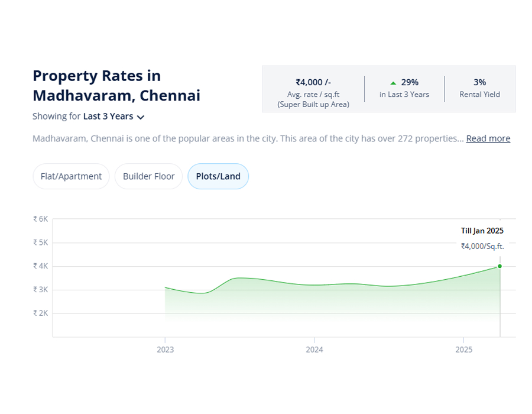The image size is (532, 414).
Task: Expand the chevron next to Last 3 Years
Action: (141, 117)
